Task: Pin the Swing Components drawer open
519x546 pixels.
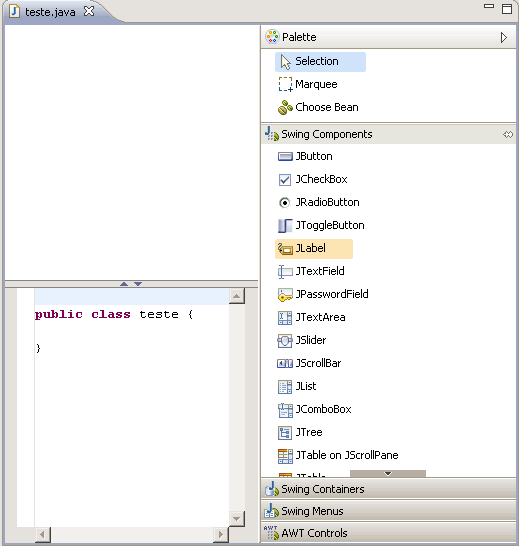Action: coord(508,134)
